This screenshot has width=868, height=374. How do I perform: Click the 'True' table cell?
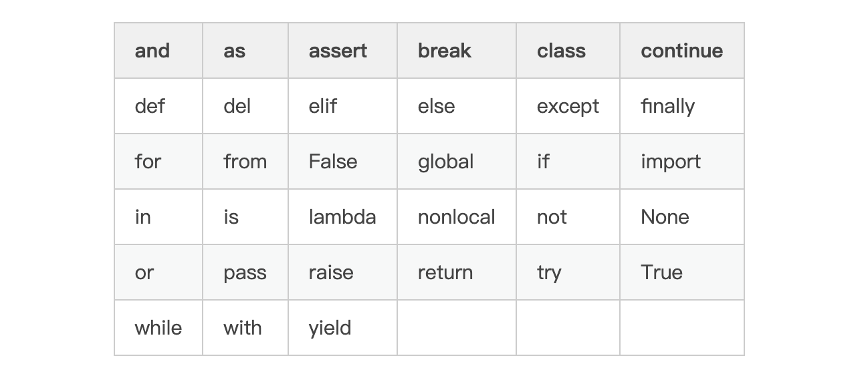(661, 272)
